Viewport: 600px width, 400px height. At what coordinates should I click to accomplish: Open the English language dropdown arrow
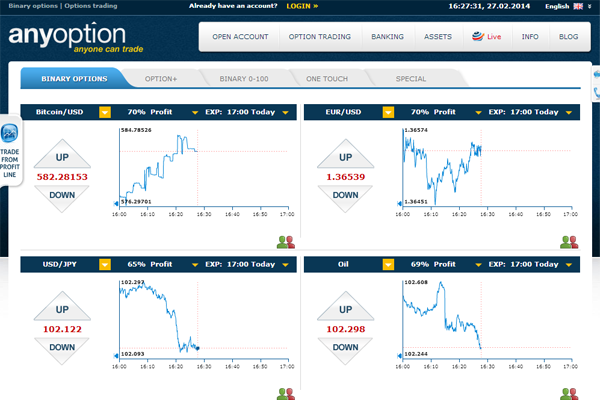[x=590, y=6]
